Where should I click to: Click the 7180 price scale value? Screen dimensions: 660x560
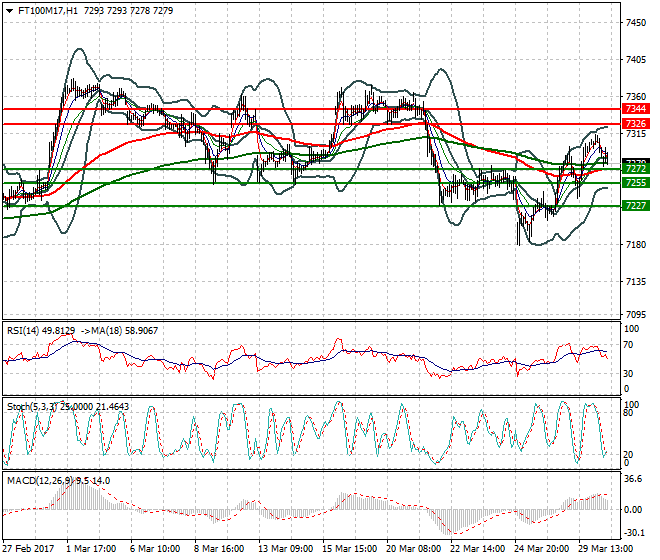tap(636, 245)
